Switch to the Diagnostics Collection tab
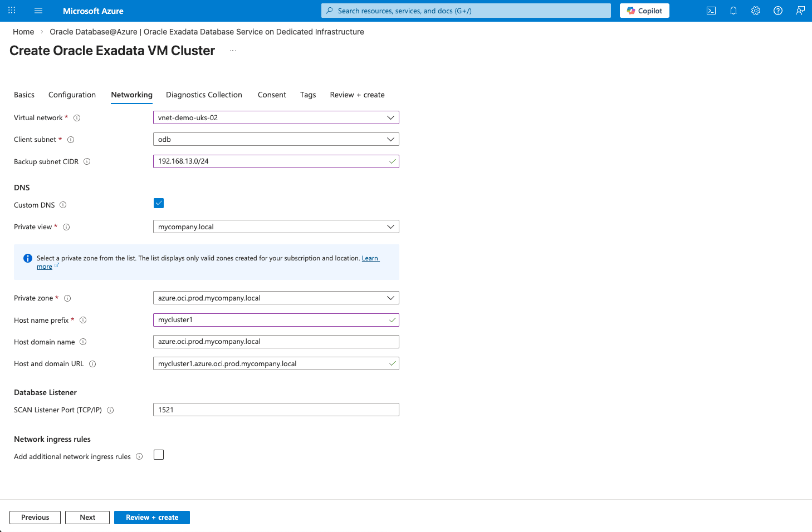 click(204, 95)
